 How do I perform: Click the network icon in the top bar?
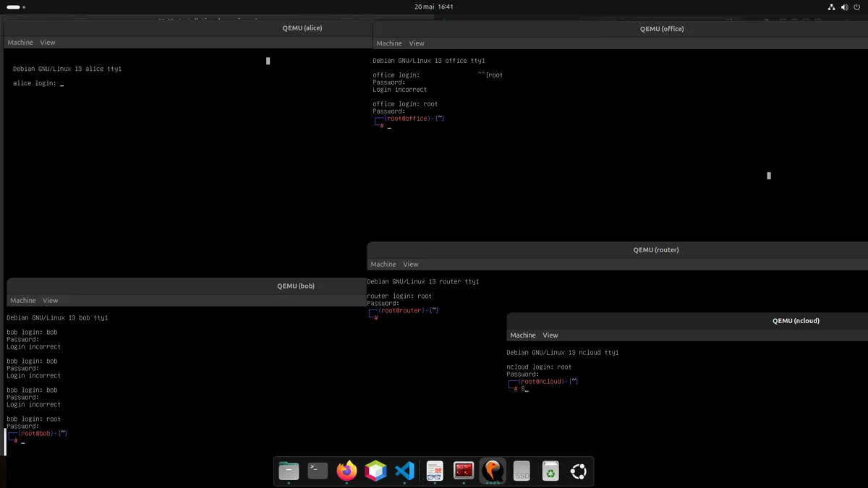click(832, 7)
